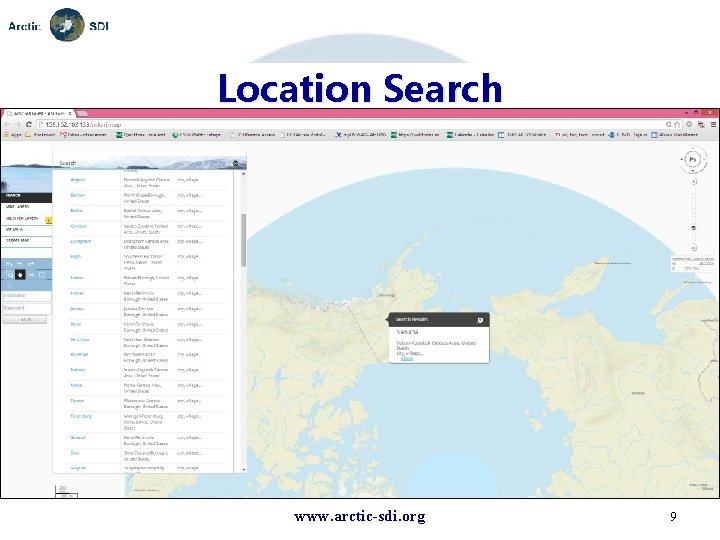Click the map scale bar

coord(67,492)
